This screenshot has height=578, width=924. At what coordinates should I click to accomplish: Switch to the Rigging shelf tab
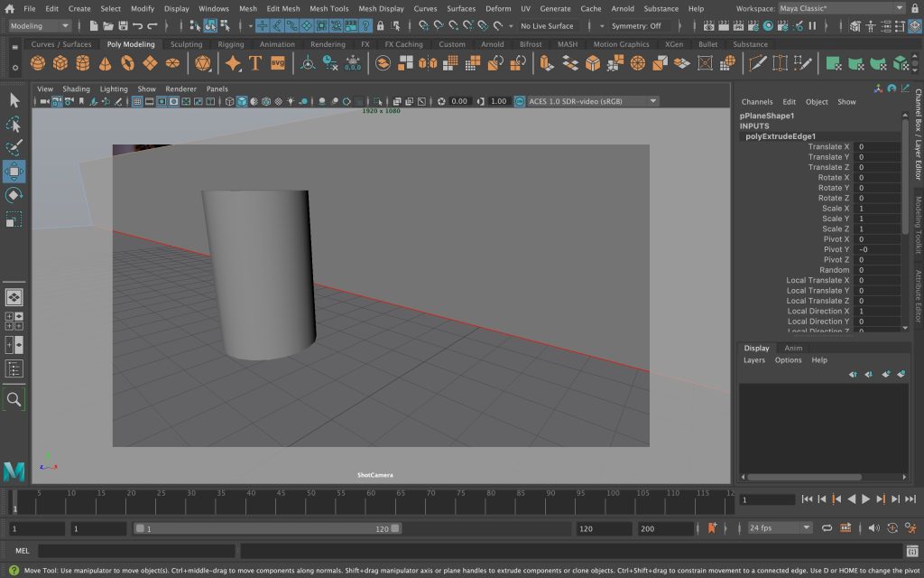[230, 44]
